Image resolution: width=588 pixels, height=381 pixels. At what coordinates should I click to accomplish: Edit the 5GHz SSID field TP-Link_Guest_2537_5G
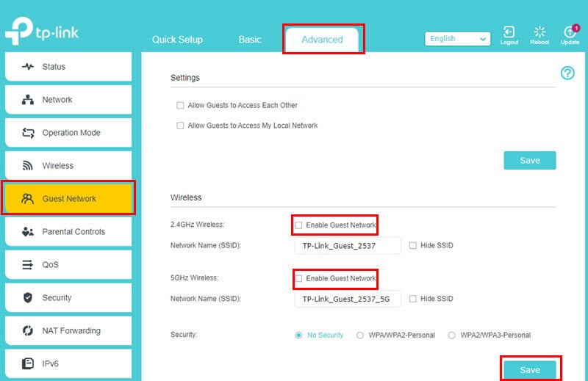tap(348, 299)
